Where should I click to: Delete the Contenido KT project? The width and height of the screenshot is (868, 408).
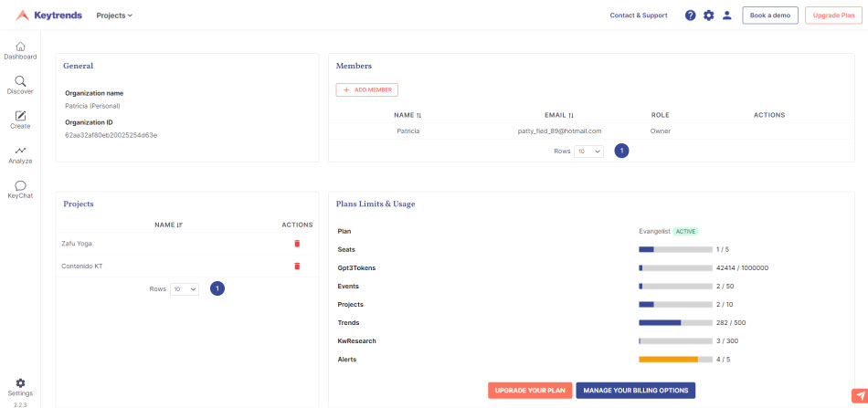(x=297, y=267)
